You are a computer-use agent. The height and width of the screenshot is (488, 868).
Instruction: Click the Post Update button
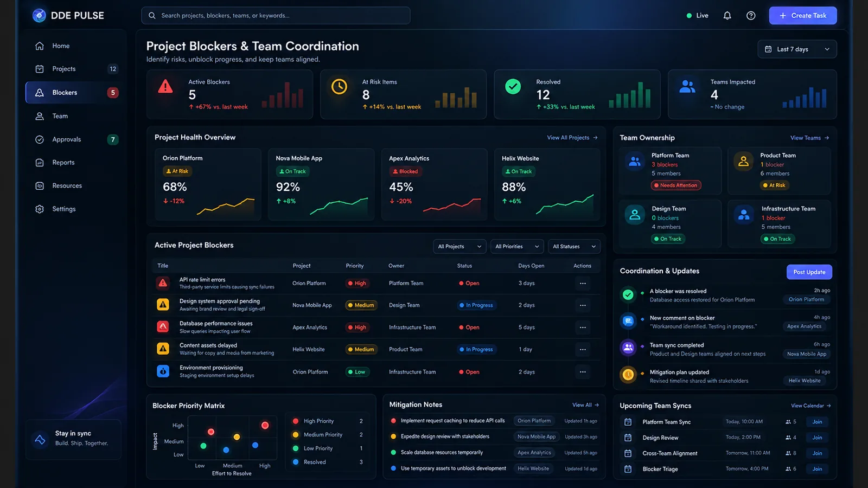click(809, 272)
